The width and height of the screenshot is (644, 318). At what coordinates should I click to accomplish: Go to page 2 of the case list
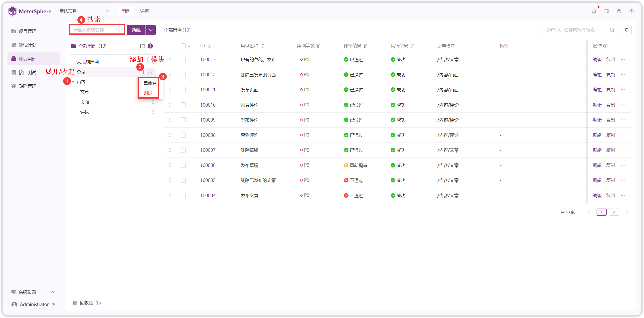[614, 212]
